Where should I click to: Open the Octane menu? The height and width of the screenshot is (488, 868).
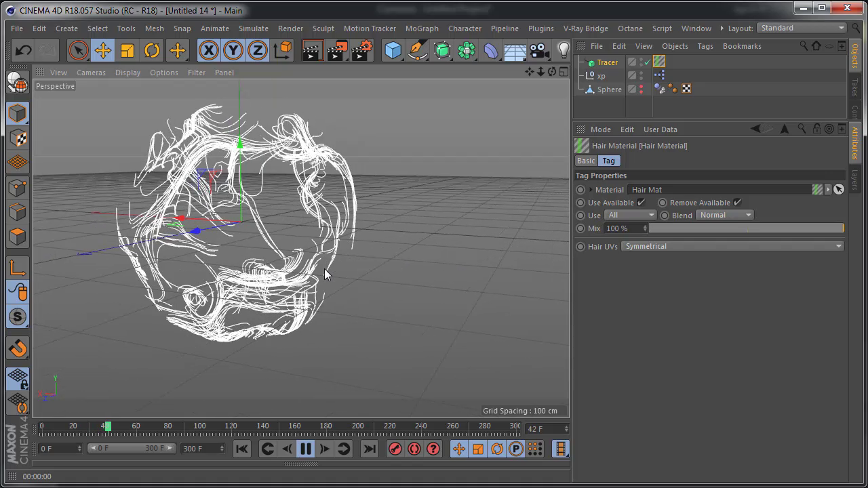[x=630, y=28]
